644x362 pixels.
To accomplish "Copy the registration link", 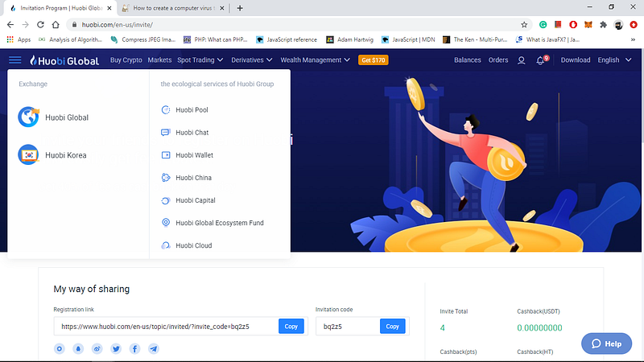I will pos(291,327).
